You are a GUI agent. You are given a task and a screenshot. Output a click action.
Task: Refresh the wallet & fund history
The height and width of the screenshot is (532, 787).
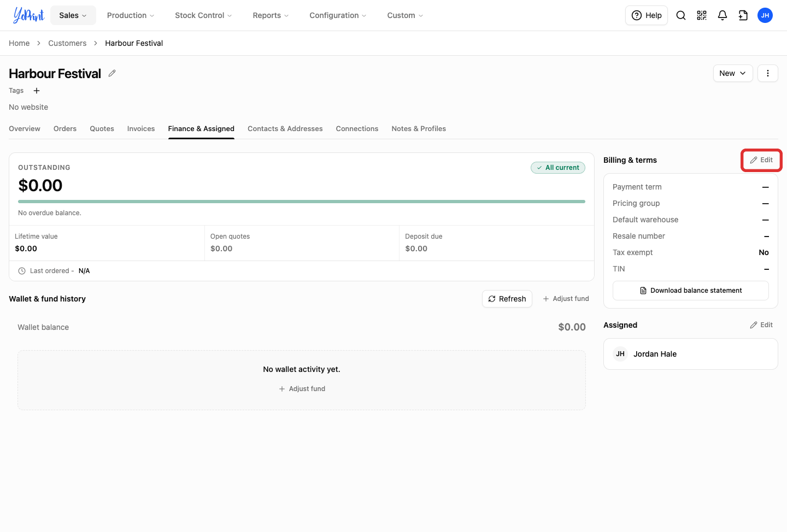(x=507, y=299)
